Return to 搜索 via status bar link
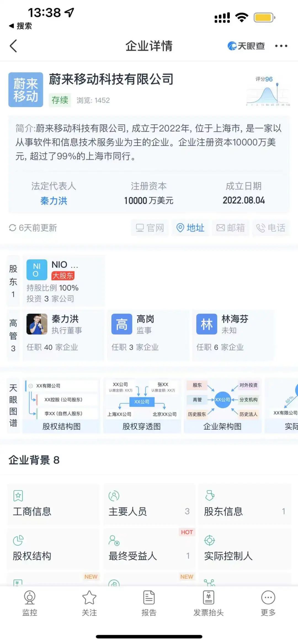 tap(20, 26)
